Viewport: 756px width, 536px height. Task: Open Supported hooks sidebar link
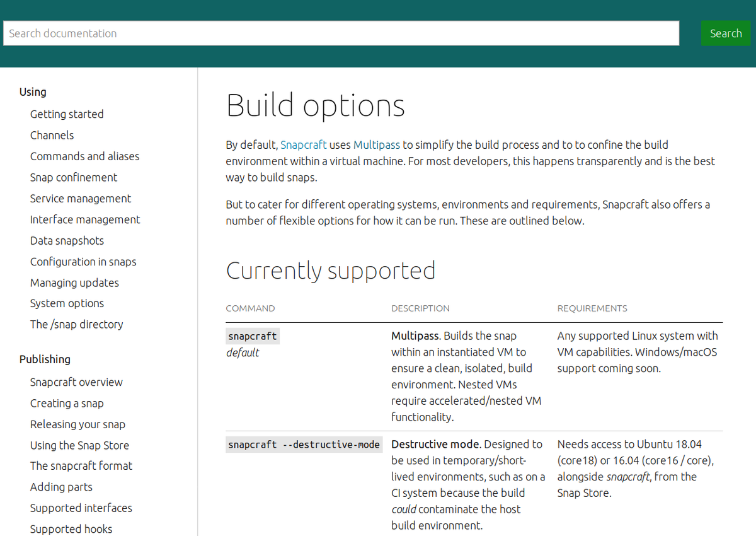[x=71, y=529]
